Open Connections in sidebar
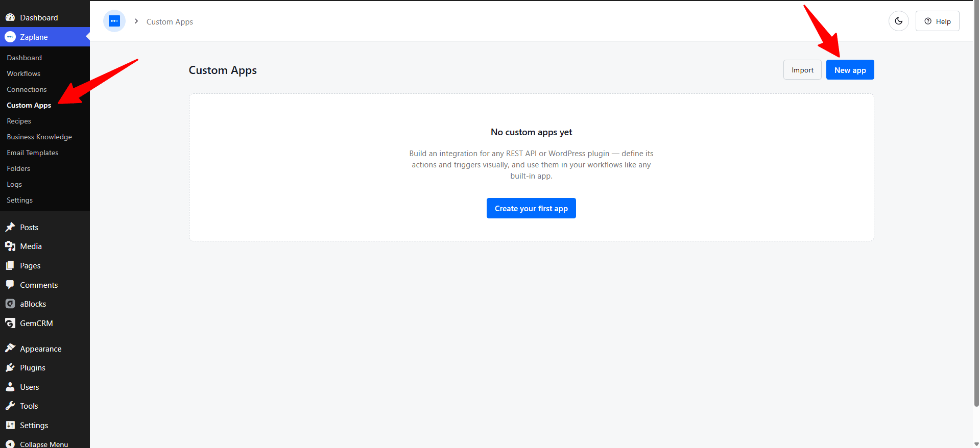Viewport: 980px width, 448px height. tap(27, 89)
